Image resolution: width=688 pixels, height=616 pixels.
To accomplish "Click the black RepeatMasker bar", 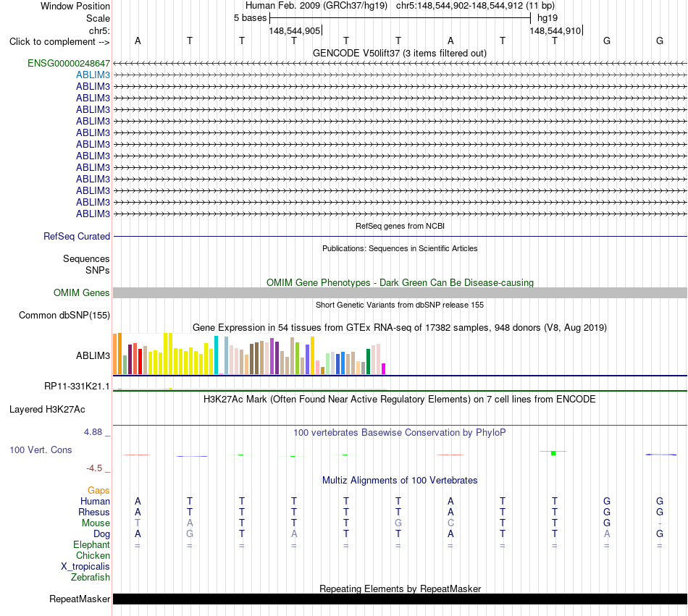I will (400, 599).
